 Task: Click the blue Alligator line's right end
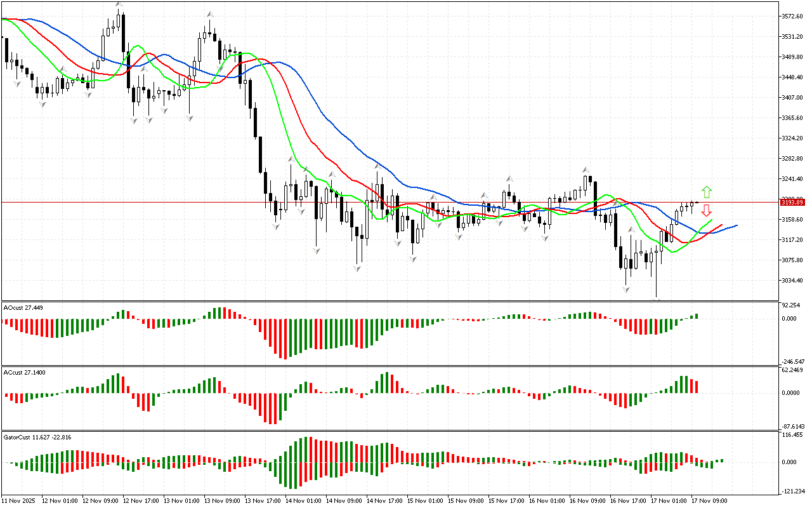[736, 225]
